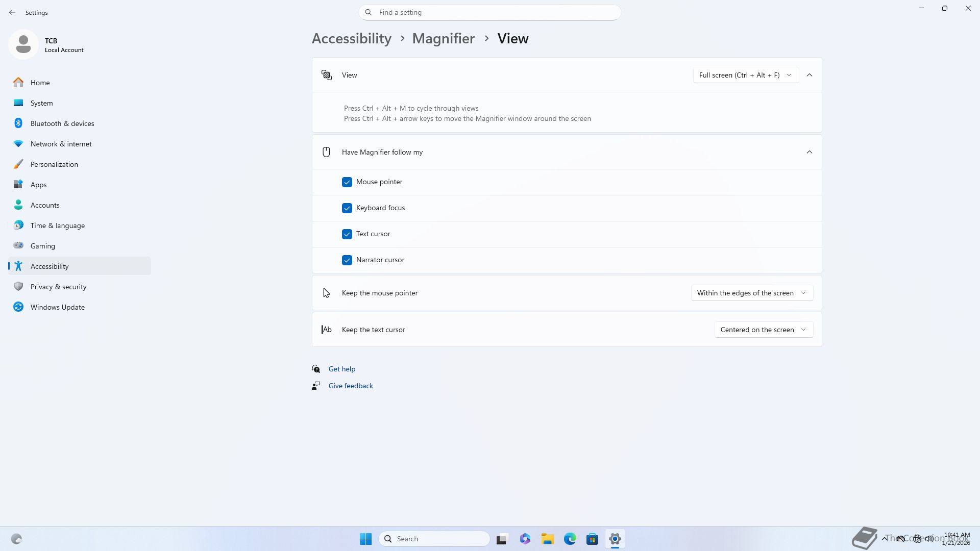Open Keep the mouse pointer dropdown
Viewport: 980px width, 551px height.
pos(751,293)
